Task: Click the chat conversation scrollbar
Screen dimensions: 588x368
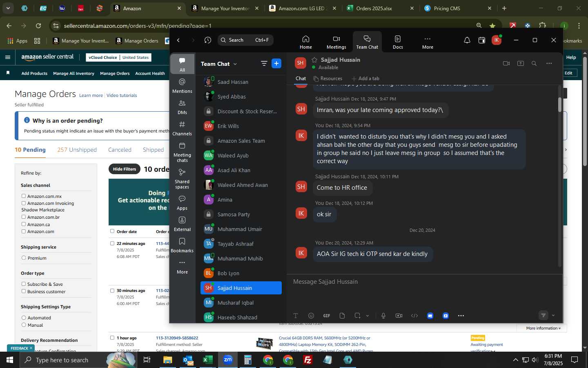Action: 559,104
